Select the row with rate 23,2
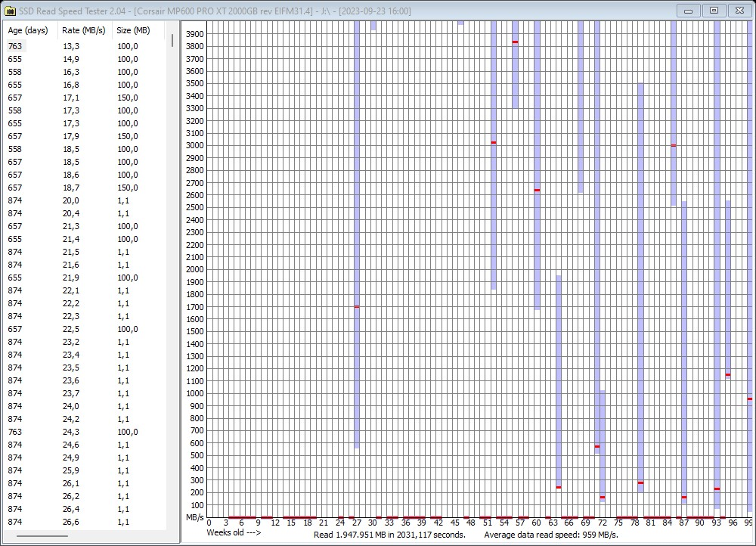Screen dimensions: 756x546 85,342
